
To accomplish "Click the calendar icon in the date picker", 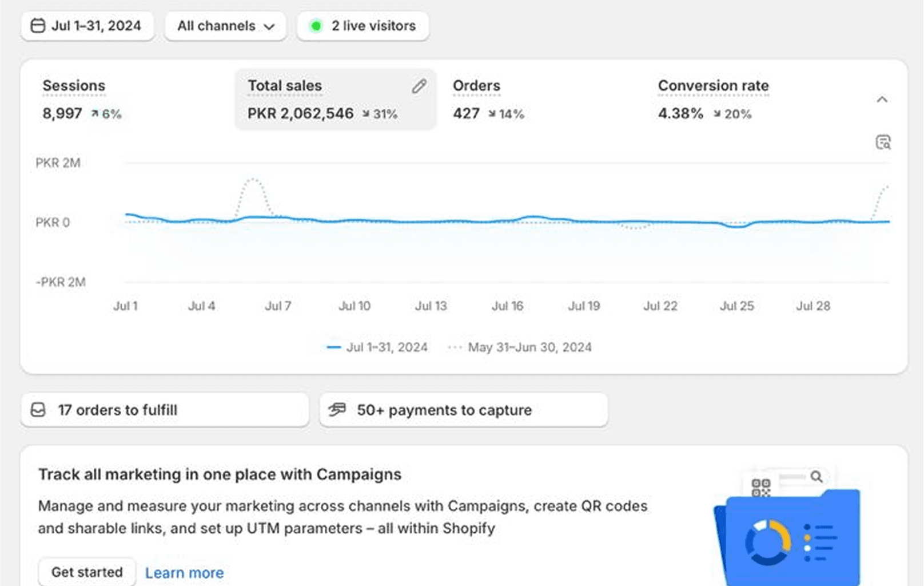I will click(38, 26).
